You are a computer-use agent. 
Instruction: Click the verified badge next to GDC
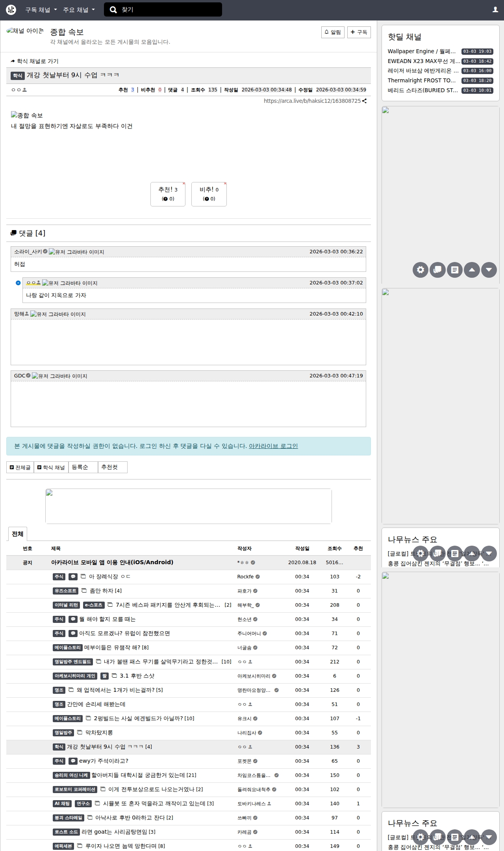(x=28, y=375)
